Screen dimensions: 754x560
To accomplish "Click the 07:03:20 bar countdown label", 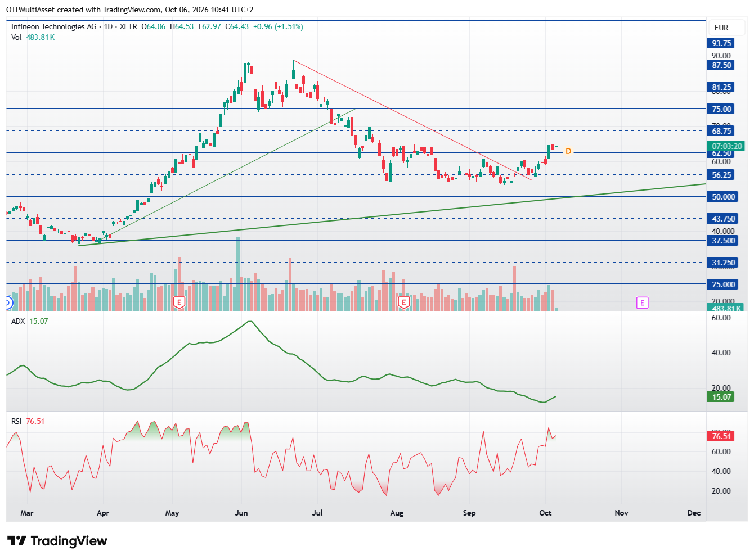I will pos(726,146).
